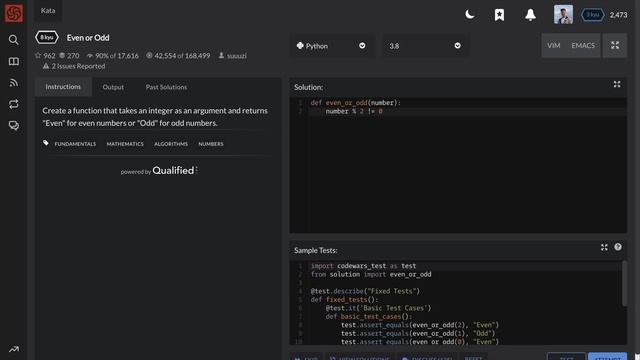This screenshot has height=360, width=640.
Task: Open the Python language dropdown
Action: pyautogui.click(x=331, y=46)
